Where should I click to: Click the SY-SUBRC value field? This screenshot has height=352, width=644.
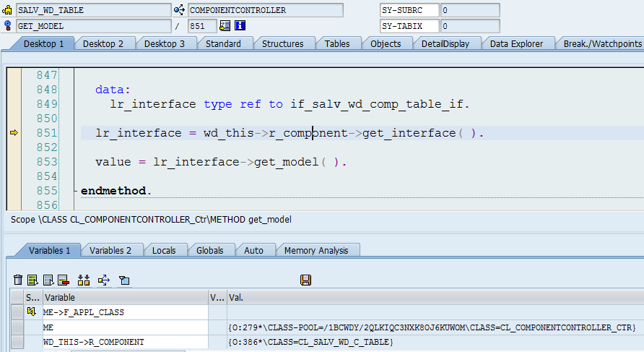(x=469, y=10)
